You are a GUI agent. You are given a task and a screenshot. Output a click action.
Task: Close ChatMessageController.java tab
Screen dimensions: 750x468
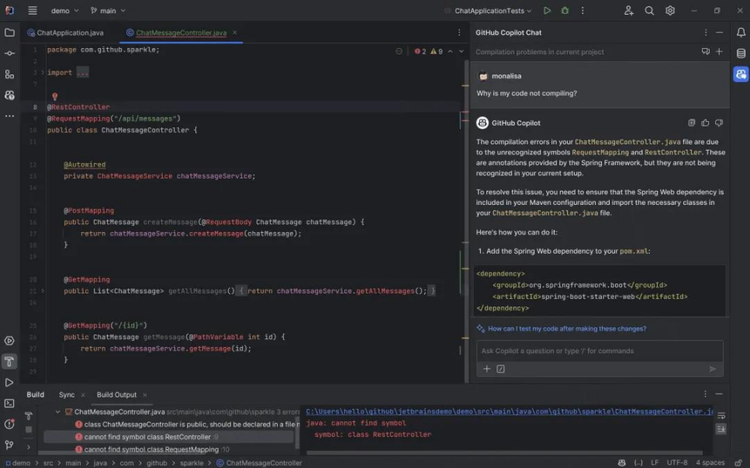click(x=234, y=33)
